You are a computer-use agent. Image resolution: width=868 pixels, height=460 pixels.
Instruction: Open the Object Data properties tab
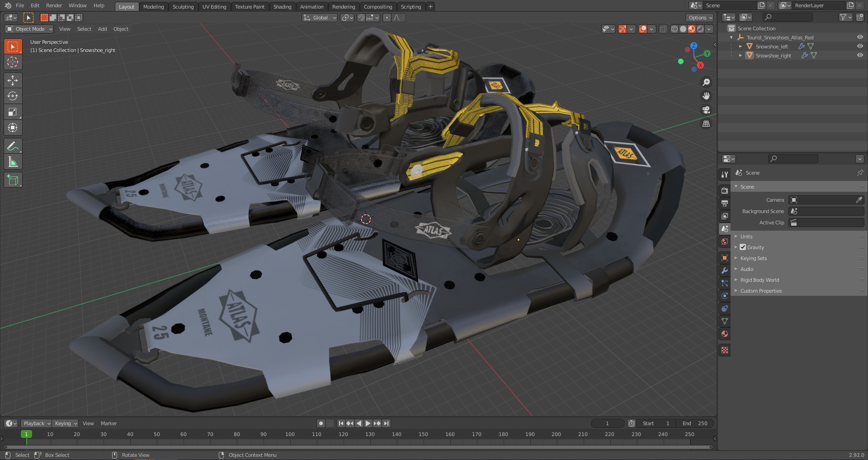[725, 321]
